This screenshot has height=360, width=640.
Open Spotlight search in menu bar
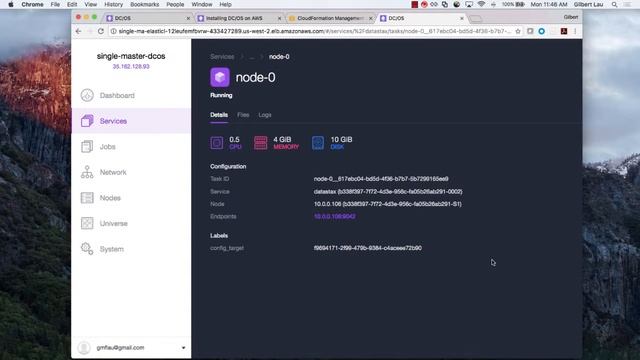[x=614, y=4]
